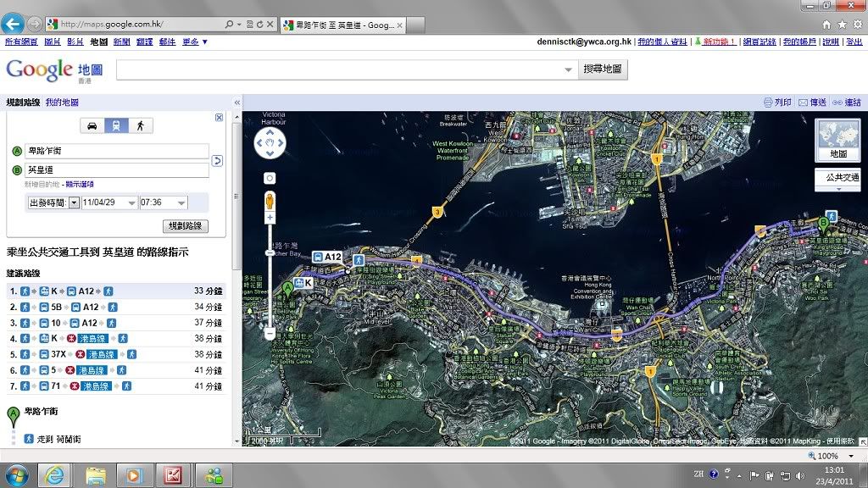Click the Google 地圖 logo
This screenshot has width=868, height=488.
click(x=54, y=71)
